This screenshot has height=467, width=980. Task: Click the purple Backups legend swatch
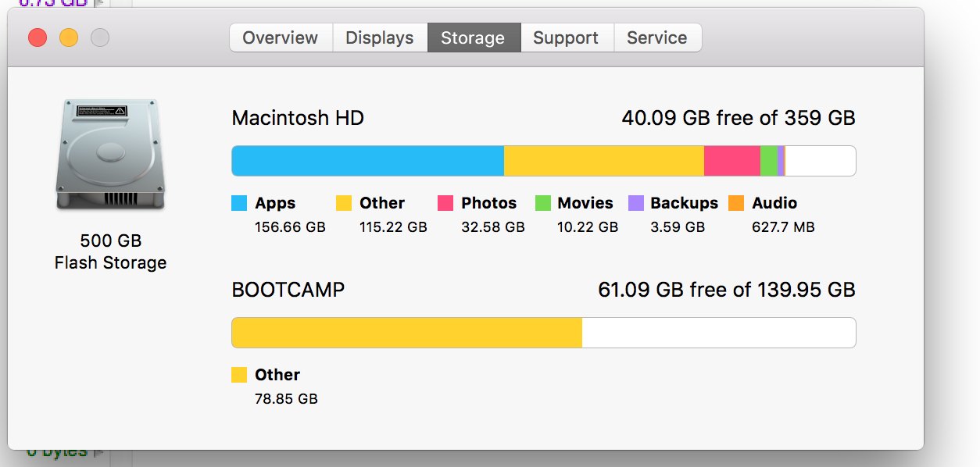pyautogui.click(x=636, y=203)
